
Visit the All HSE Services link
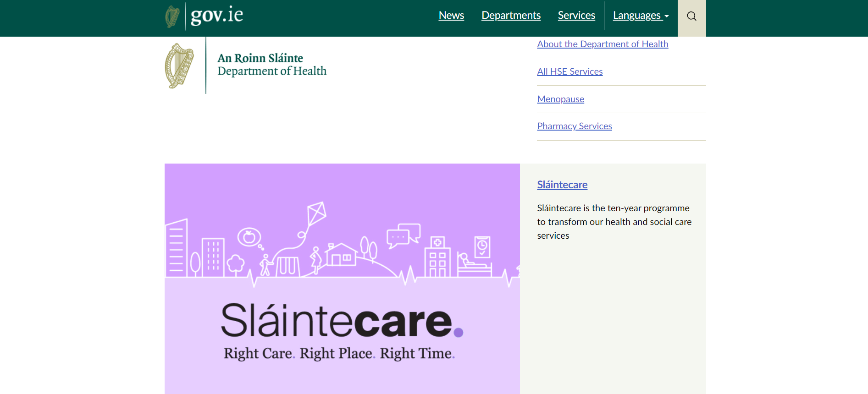tap(569, 71)
